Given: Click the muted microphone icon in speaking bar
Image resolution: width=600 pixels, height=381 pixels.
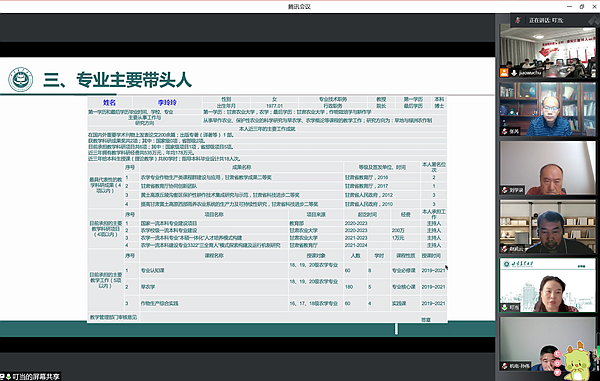Looking at the screenshot, I should [518, 20].
